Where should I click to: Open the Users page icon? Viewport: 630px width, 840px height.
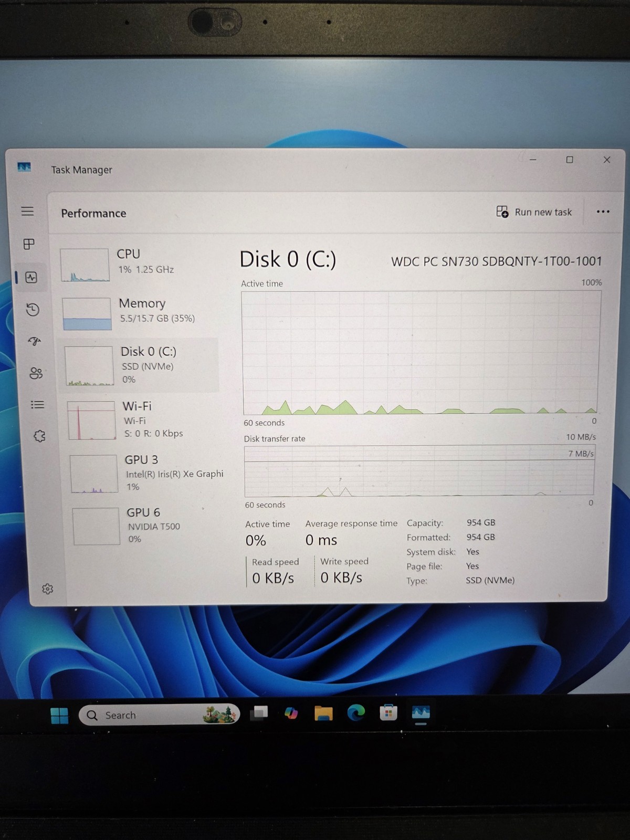coord(36,373)
